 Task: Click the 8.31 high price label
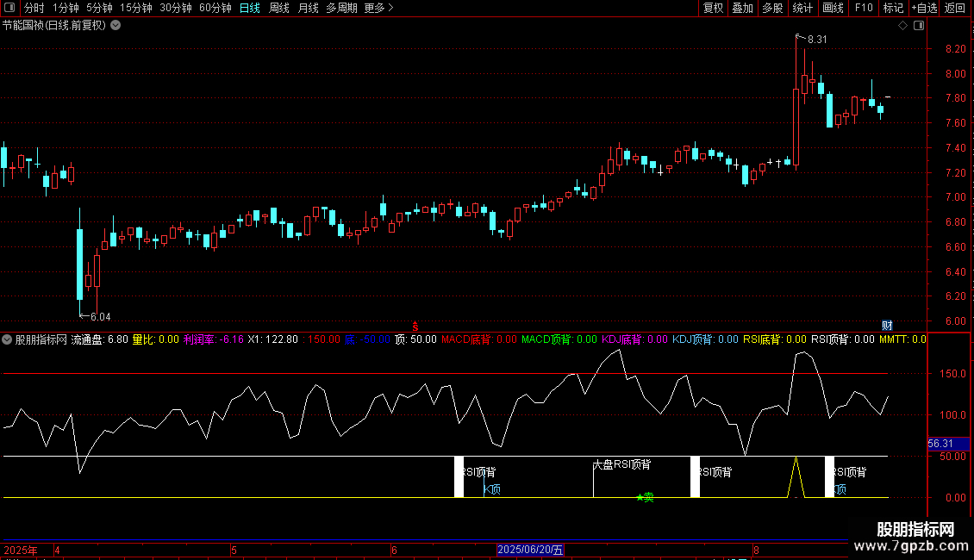(x=817, y=40)
